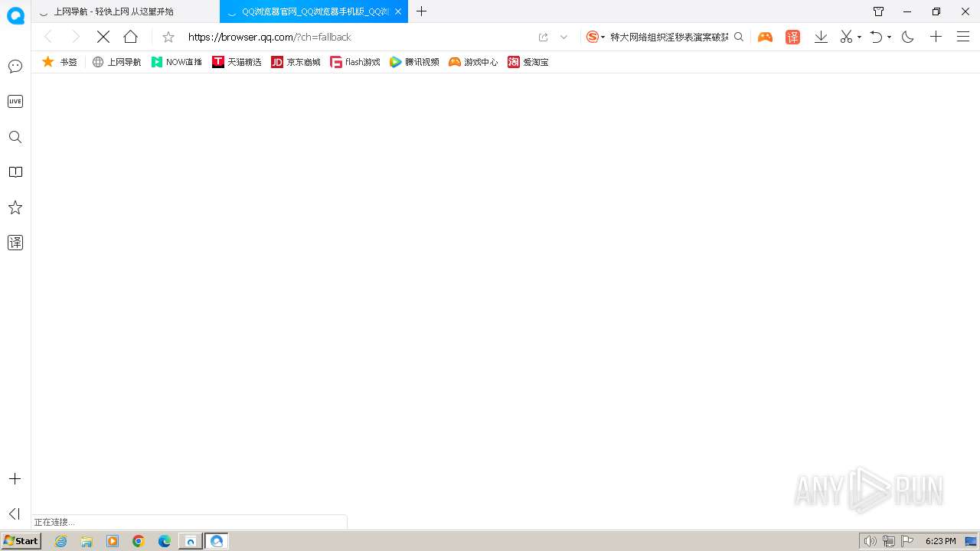Add extension with toolbar plus icon
The height and width of the screenshot is (551, 980).
936,37
